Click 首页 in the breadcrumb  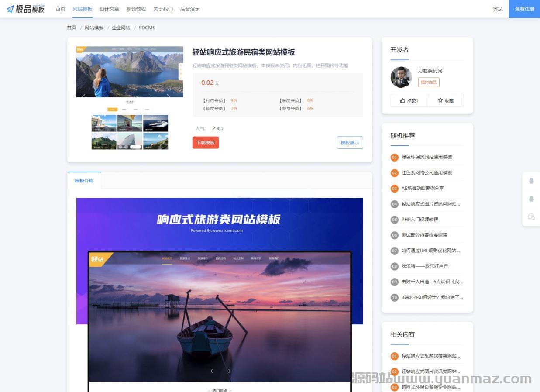(72, 28)
